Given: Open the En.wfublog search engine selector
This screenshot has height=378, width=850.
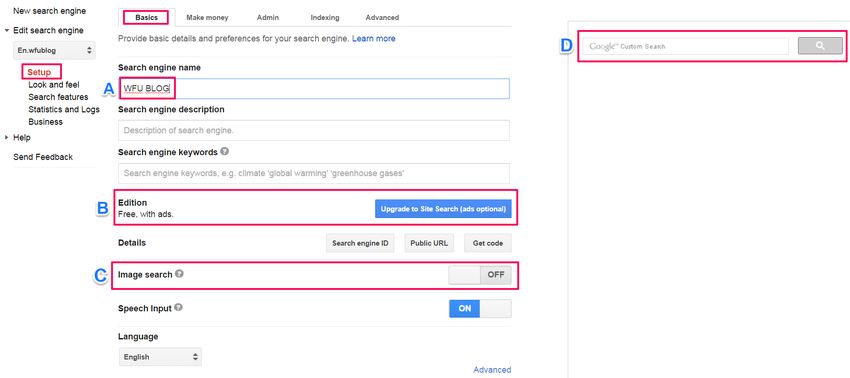Looking at the screenshot, I should 54,50.
